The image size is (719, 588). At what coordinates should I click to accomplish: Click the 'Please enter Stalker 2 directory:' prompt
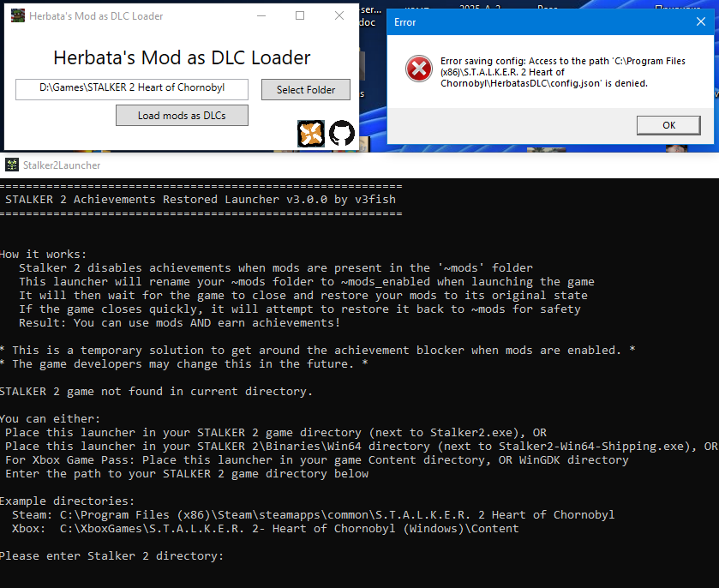[111, 556]
